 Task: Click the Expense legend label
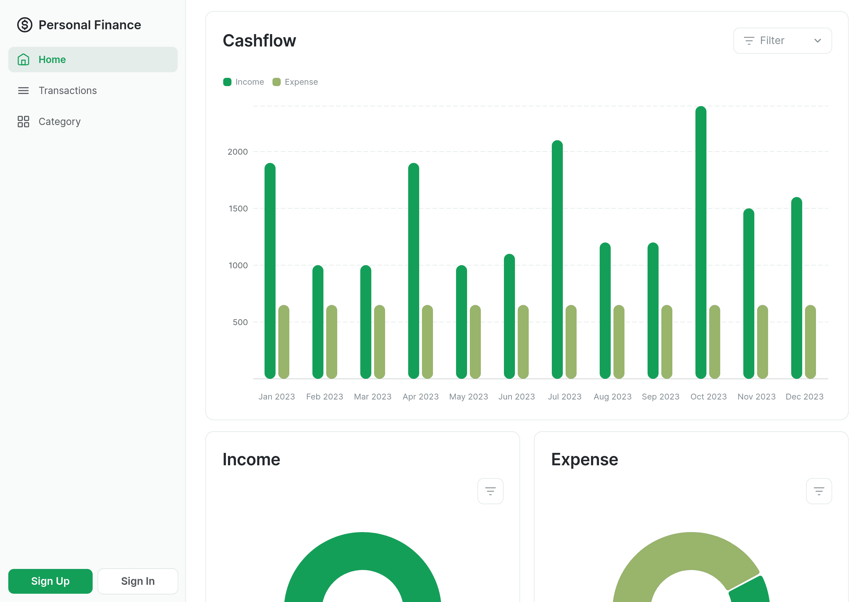click(301, 82)
